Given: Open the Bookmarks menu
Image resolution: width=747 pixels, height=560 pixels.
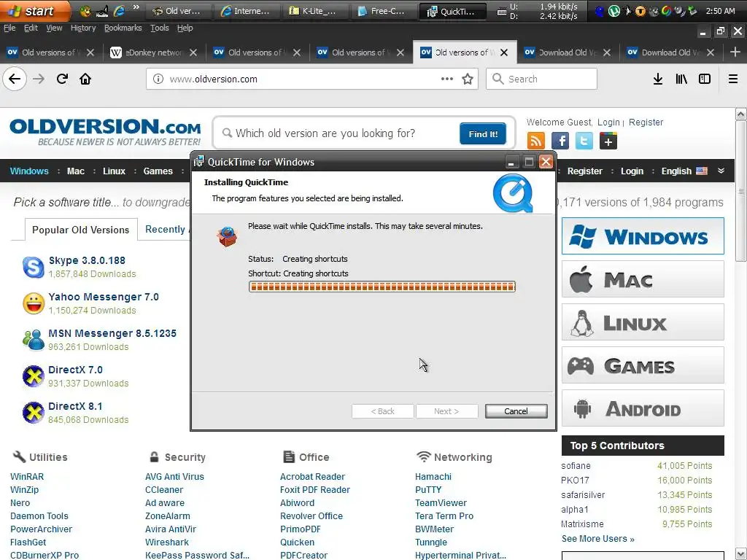Looking at the screenshot, I should 123,28.
